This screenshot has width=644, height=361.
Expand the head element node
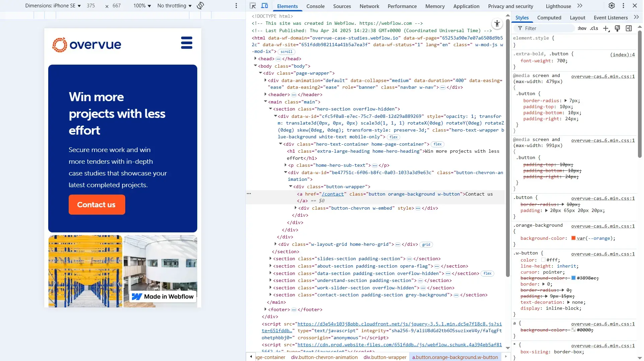click(255, 59)
